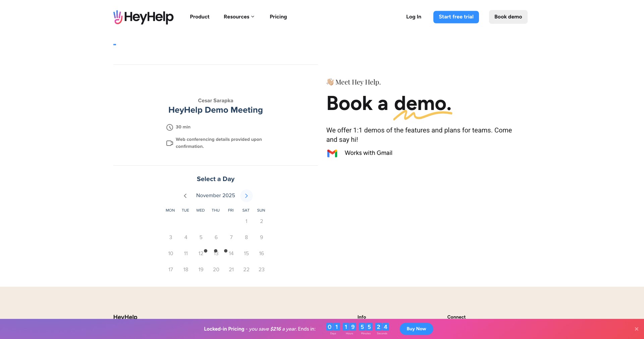
Task: Select day 6 in November
Action: coord(216,237)
